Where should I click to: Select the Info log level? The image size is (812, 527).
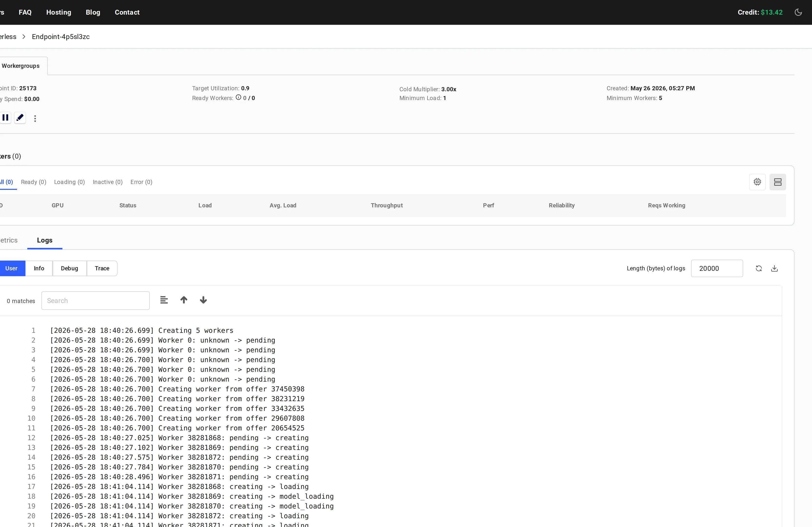(x=39, y=268)
